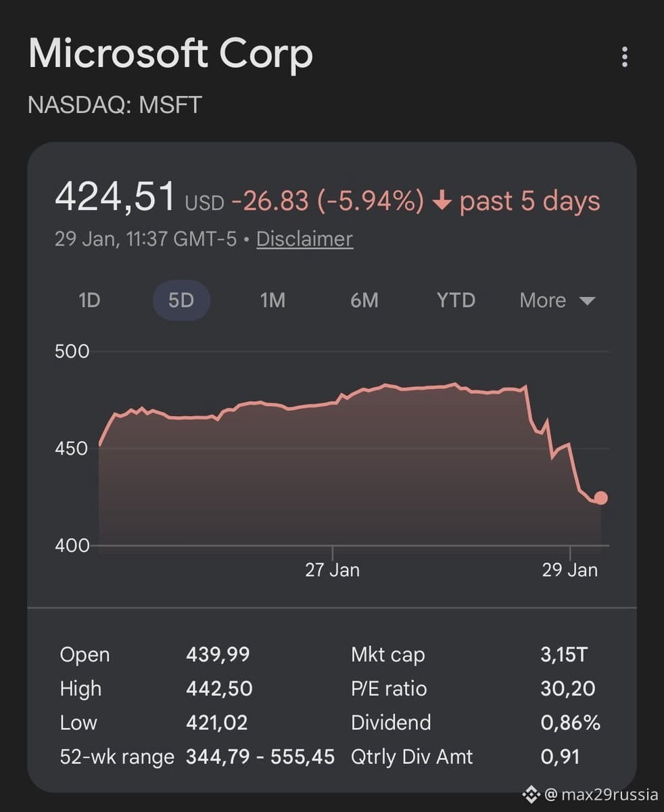The width and height of the screenshot is (664, 812).
Task: Click the More dropdown arrow
Action: (x=587, y=300)
